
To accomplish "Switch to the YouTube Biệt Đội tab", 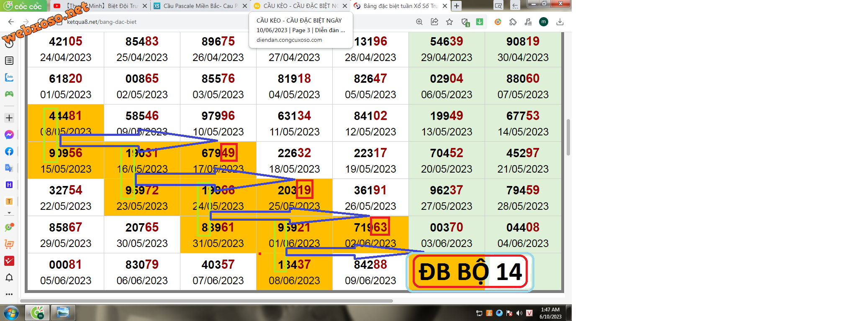I will click(100, 6).
